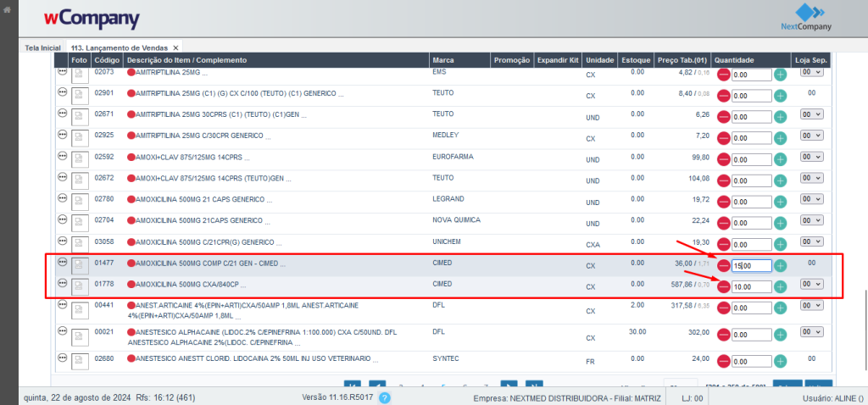Open Loja Sep. dropdown for item 00441
The height and width of the screenshot is (405, 868).
click(x=812, y=305)
